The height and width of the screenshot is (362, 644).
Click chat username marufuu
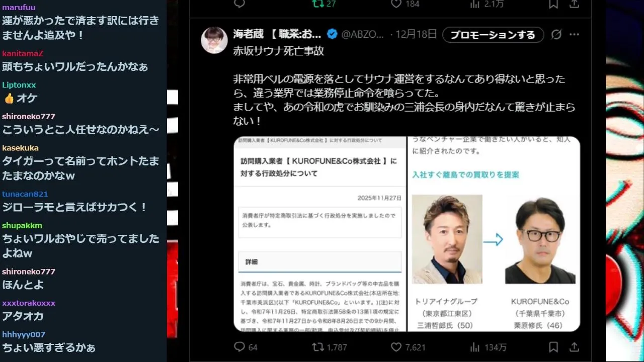pos(19,8)
